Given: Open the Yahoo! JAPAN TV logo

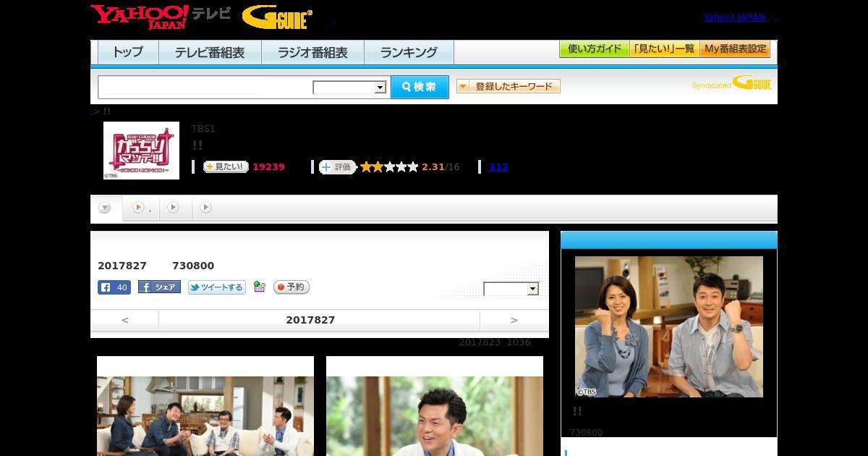Looking at the screenshot, I should click(161, 17).
